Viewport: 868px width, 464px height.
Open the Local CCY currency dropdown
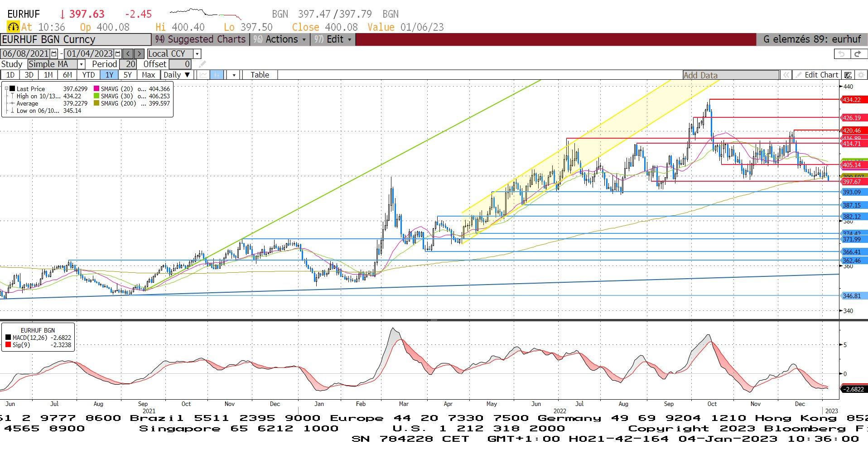pos(197,54)
